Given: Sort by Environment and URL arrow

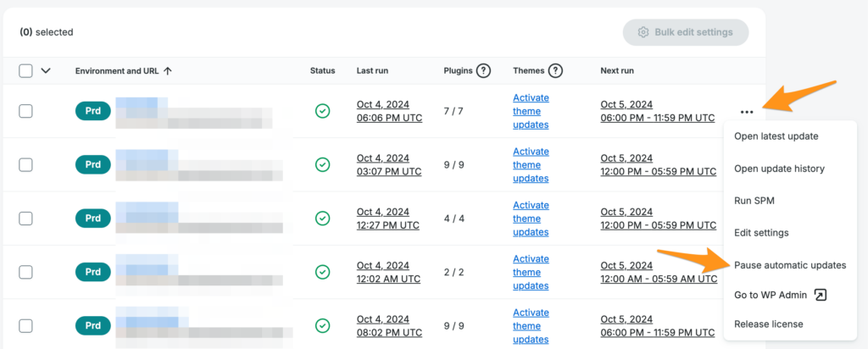Looking at the screenshot, I should click(168, 71).
